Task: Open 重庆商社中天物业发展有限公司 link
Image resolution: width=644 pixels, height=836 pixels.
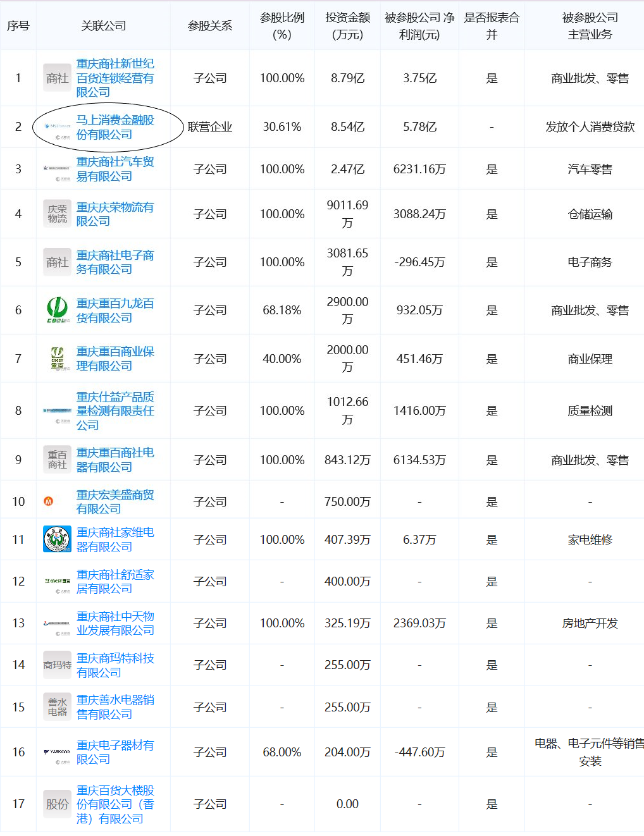Action: (115, 623)
